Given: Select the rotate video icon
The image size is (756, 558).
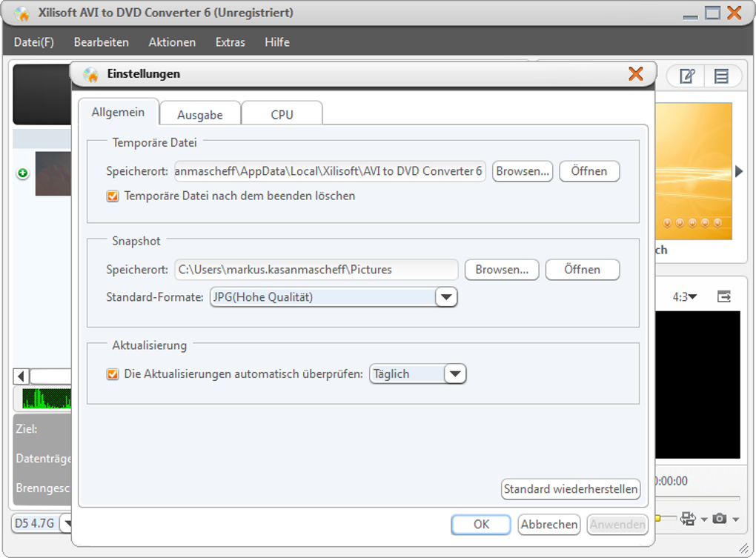Looking at the screenshot, I should pos(688,519).
